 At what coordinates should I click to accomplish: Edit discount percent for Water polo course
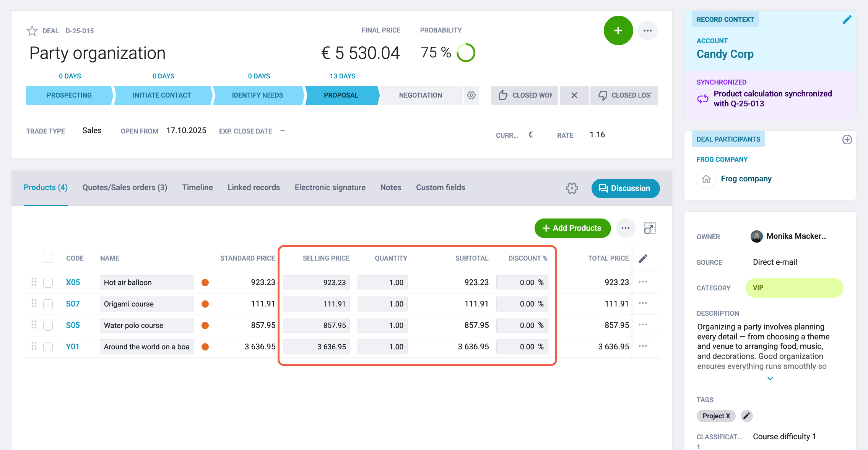pos(522,326)
